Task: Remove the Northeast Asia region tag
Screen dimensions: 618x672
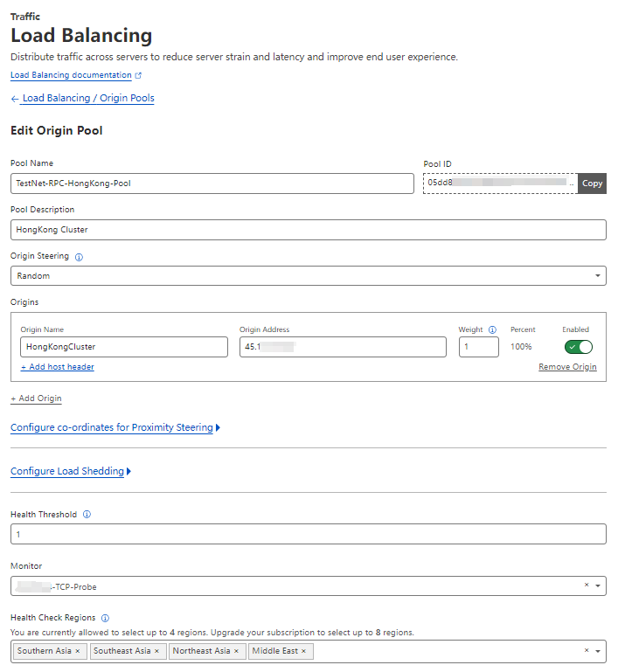Action: click(x=236, y=651)
